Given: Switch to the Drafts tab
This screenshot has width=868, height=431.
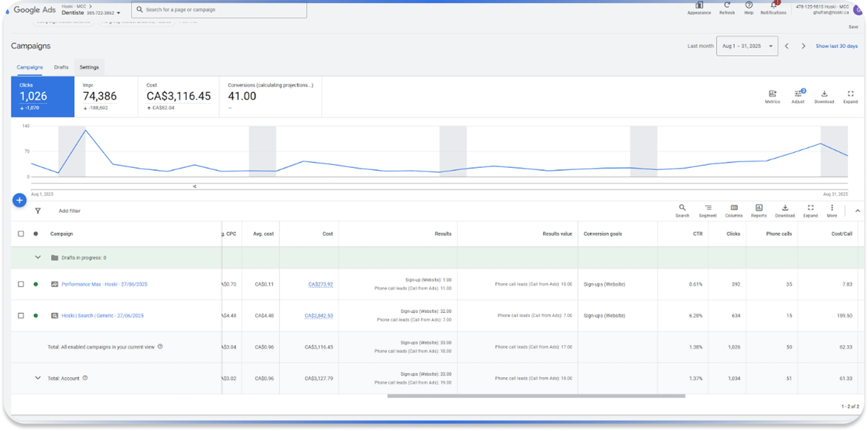Looking at the screenshot, I should [x=61, y=67].
